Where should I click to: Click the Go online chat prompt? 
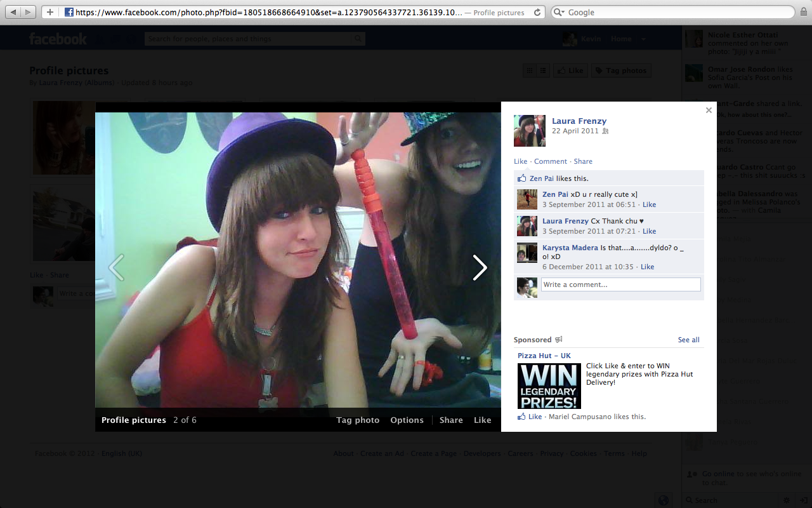pos(746,478)
